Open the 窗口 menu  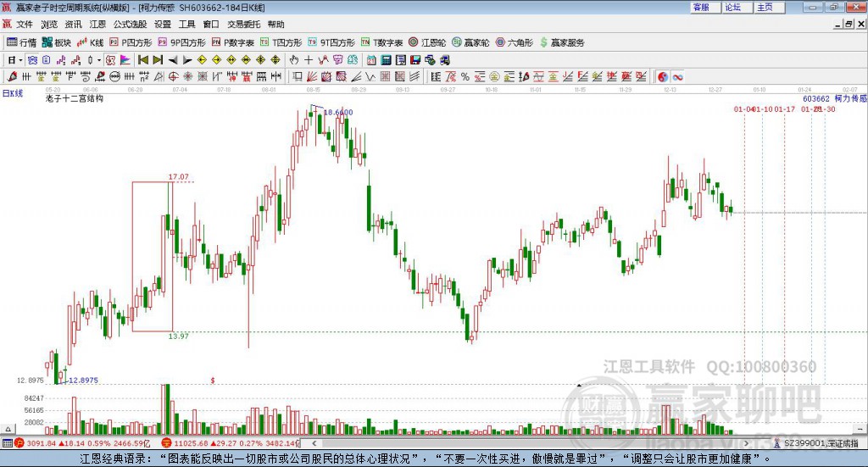coord(211,25)
